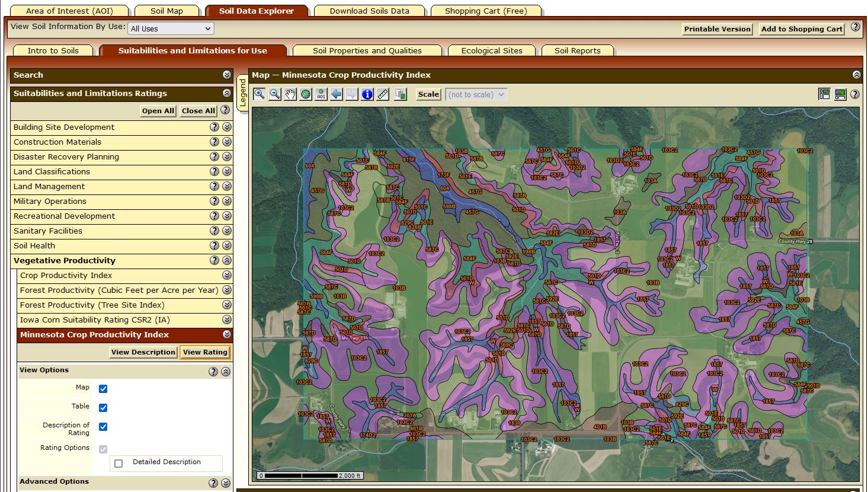Switch to the Soil Map tab
Screen dimensions: 868x492
166,11
